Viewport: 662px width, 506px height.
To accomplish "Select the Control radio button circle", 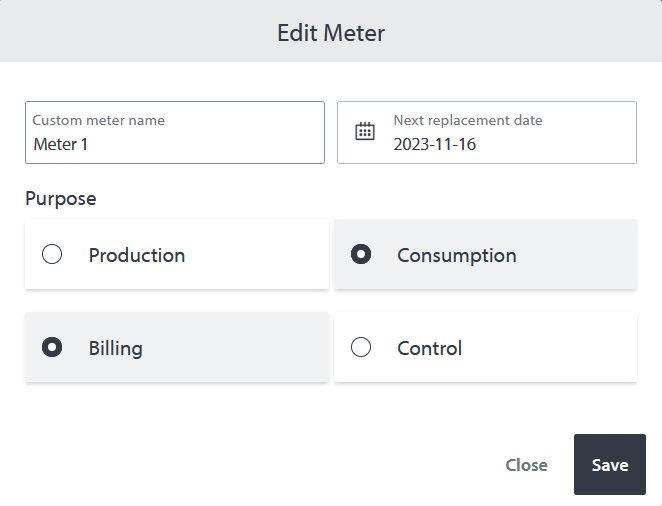I will (361, 348).
